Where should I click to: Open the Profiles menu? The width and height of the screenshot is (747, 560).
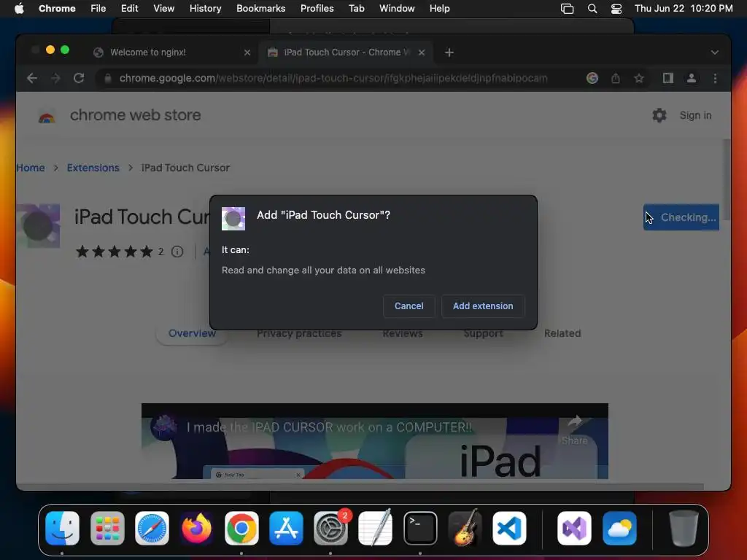pyautogui.click(x=317, y=9)
